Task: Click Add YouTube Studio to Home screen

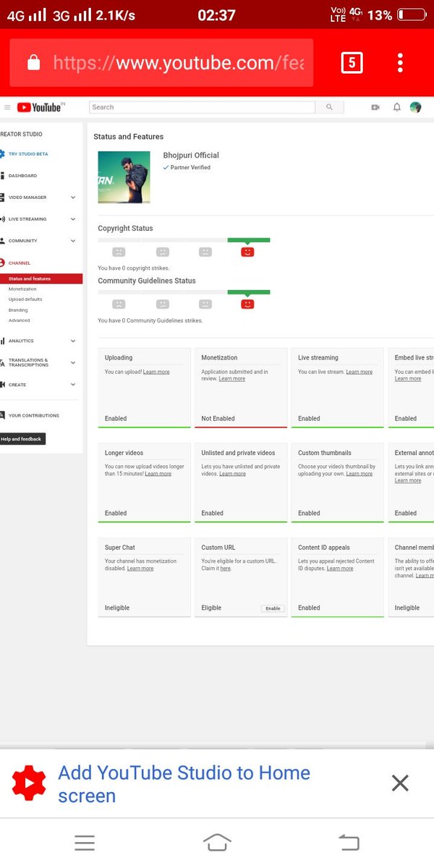Action: pos(184,783)
